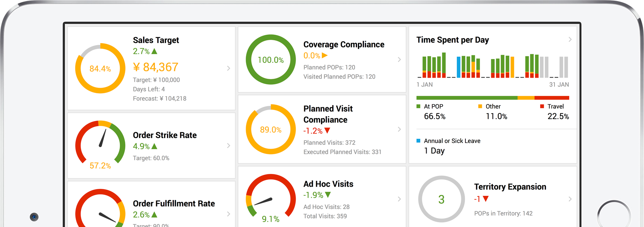Click the Planned Visit Compliance 89.0% donut
This screenshot has width=644, height=227.
coord(271,130)
